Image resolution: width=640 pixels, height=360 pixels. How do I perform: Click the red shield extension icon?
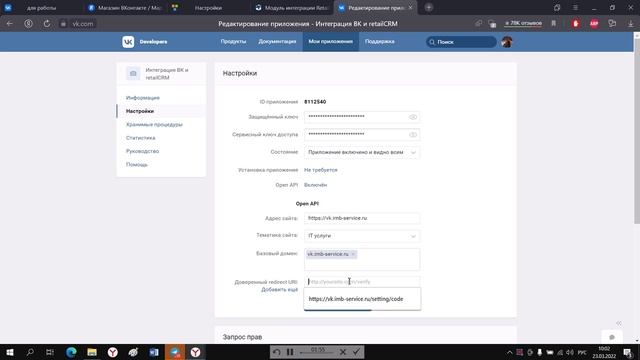pyautogui.click(x=576, y=24)
